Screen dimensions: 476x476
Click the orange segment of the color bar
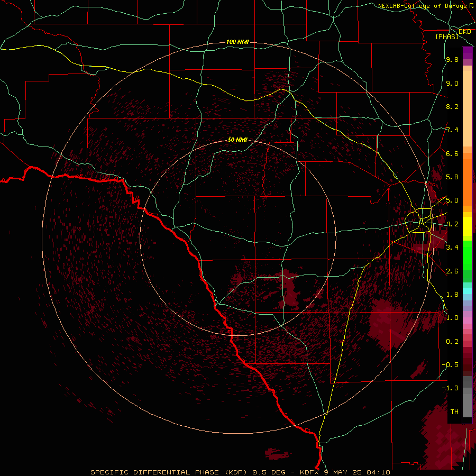click(x=467, y=182)
